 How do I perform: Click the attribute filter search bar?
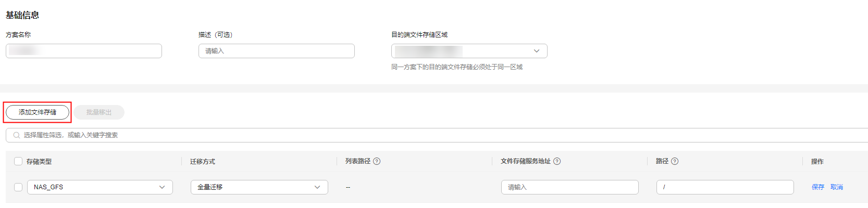(437, 135)
